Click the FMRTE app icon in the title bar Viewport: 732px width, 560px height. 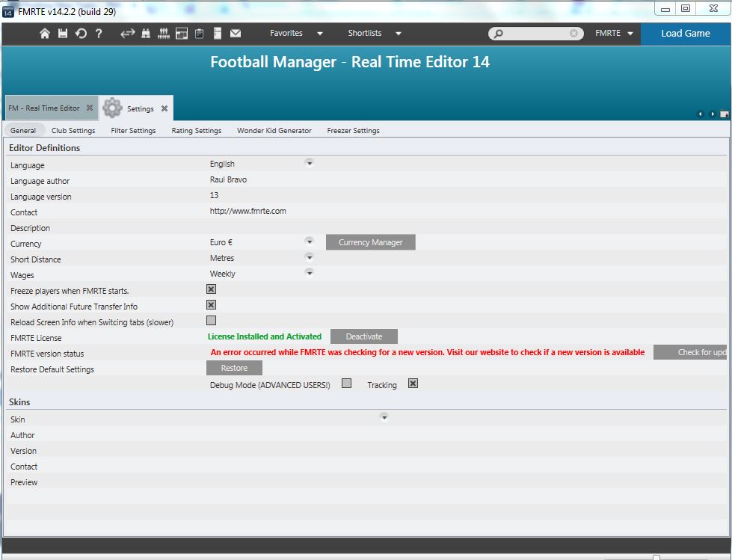[8, 12]
